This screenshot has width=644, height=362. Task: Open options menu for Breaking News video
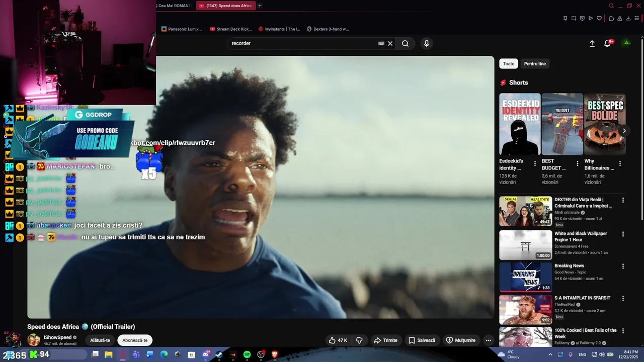tap(623, 266)
